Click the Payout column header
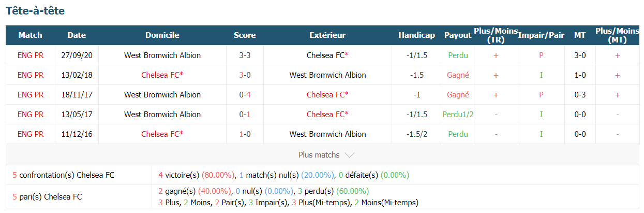This screenshot has height=213, width=644. click(x=458, y=35)
